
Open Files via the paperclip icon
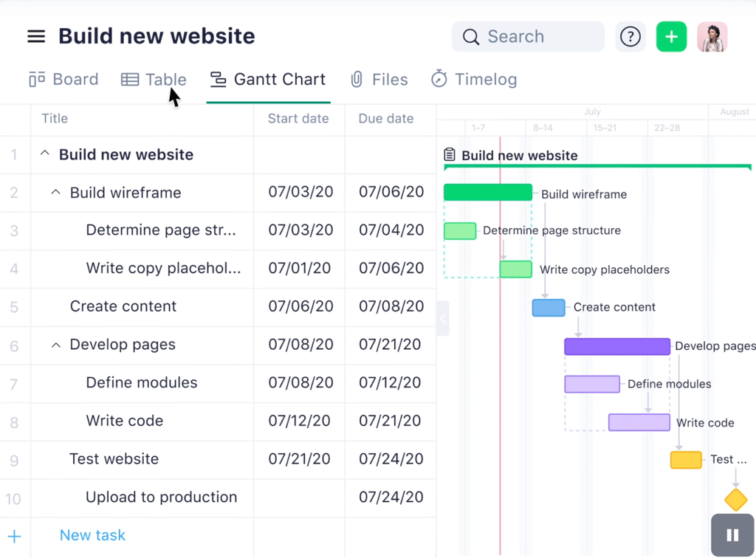(x=357, y=78)
